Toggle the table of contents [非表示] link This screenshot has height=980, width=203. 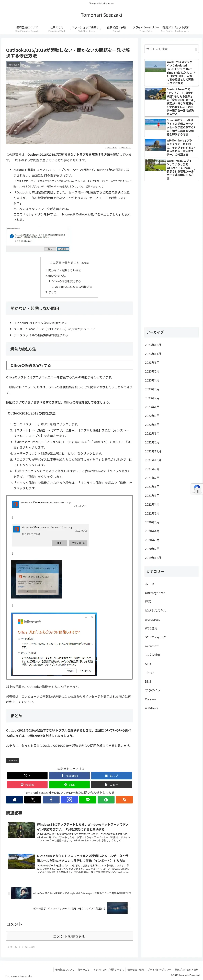pos(85,263)
